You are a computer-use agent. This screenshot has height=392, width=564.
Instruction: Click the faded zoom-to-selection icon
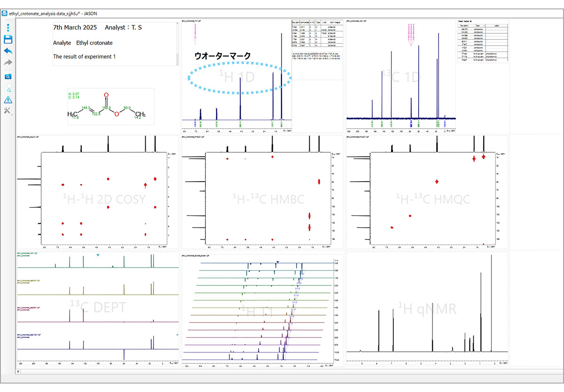(8, 88)
